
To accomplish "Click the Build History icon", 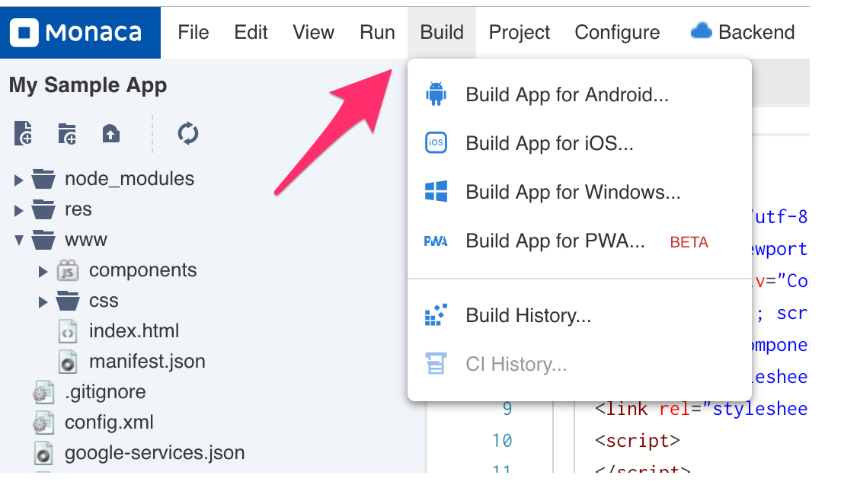I will click(x=436, y=314).
